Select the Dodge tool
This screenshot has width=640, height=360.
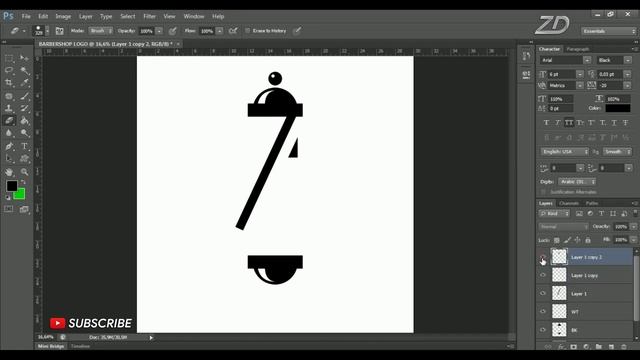pyautogui.click(x=24, y=133)
